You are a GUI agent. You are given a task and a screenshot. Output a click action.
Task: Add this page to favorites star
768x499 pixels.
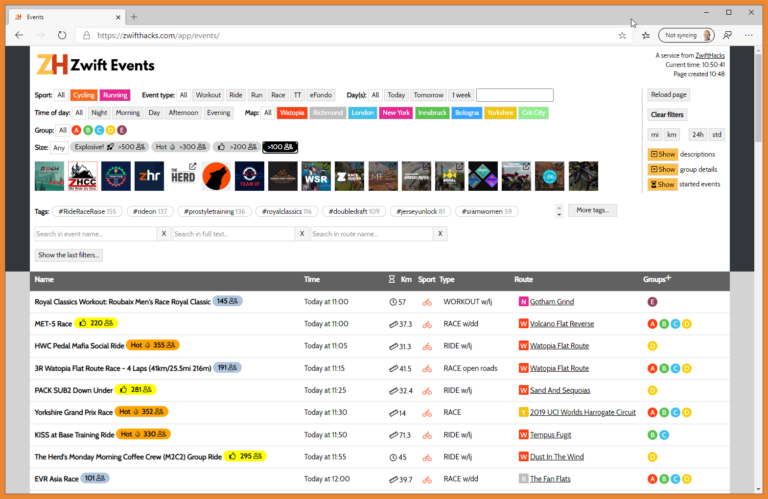(622, 35)
